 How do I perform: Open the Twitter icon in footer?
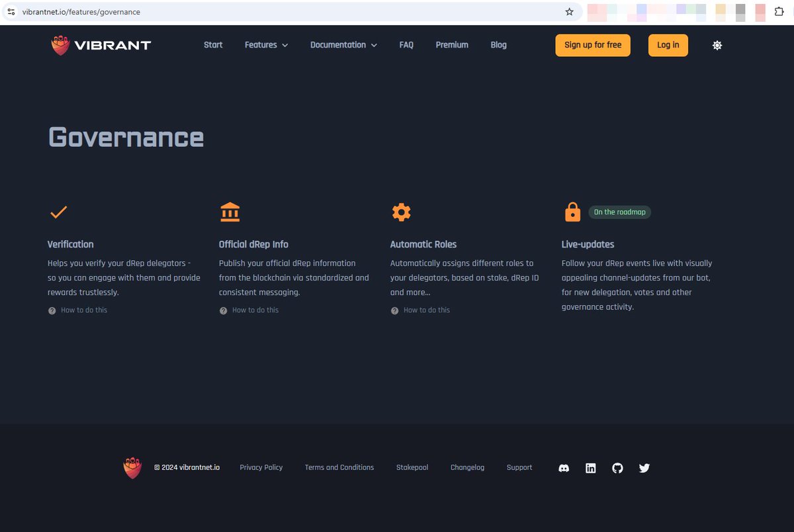pyautogui.click(x=644, y=468)
